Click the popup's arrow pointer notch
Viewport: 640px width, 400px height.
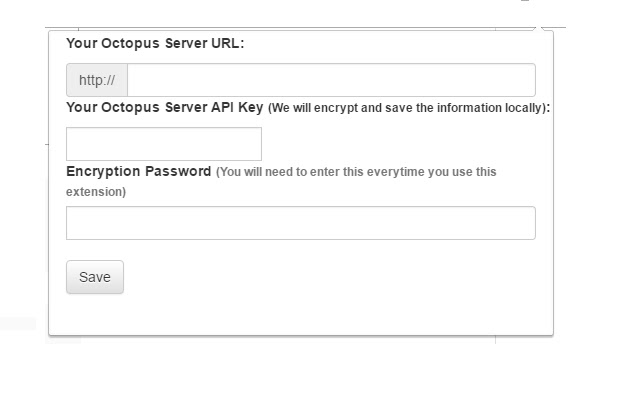click(x=538, y=28)
